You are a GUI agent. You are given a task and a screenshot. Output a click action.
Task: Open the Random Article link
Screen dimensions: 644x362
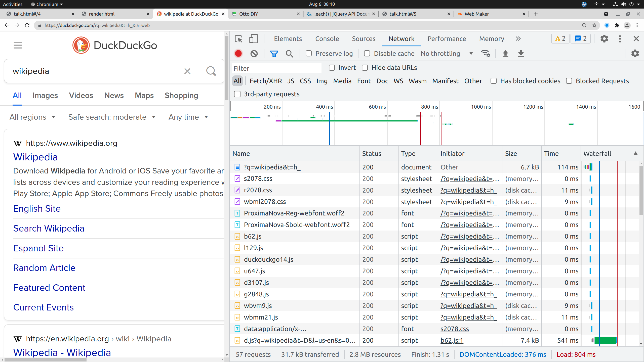click(x=44, y=268)
